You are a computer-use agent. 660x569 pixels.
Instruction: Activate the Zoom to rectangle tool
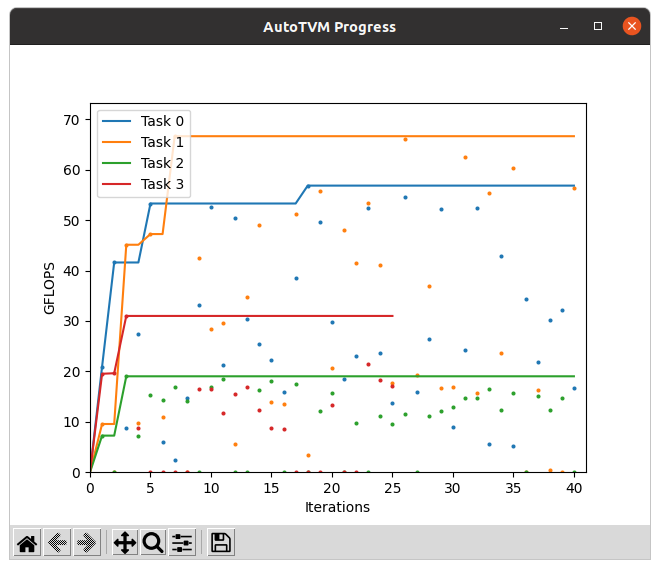point(153,543)
